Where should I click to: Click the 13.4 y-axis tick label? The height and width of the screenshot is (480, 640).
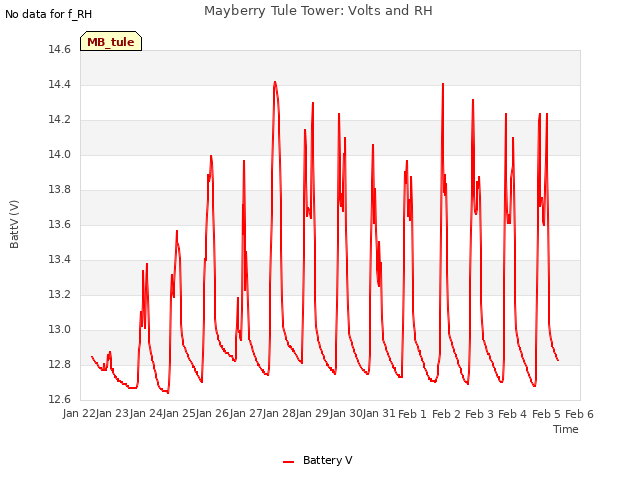click(x=60, y=260)
